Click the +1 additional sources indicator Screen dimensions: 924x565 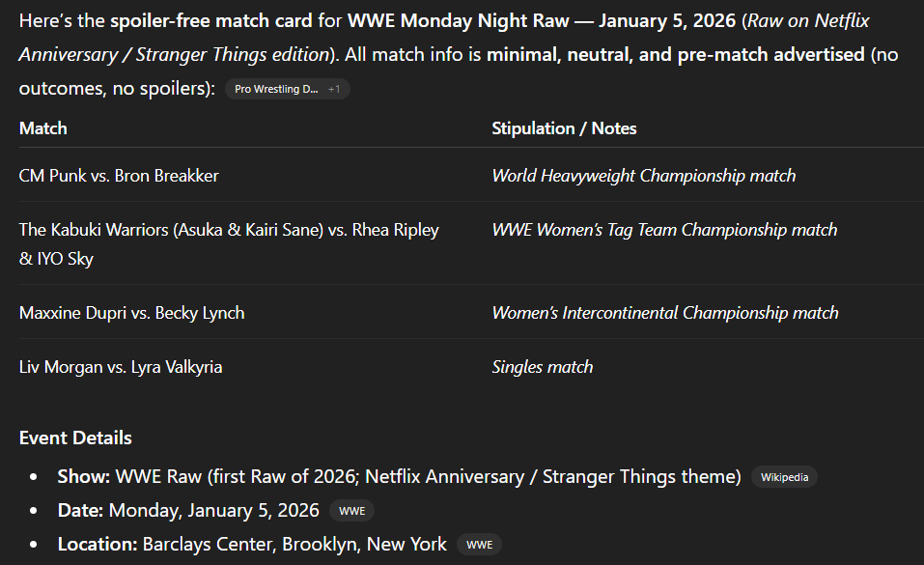click(334, 89)
